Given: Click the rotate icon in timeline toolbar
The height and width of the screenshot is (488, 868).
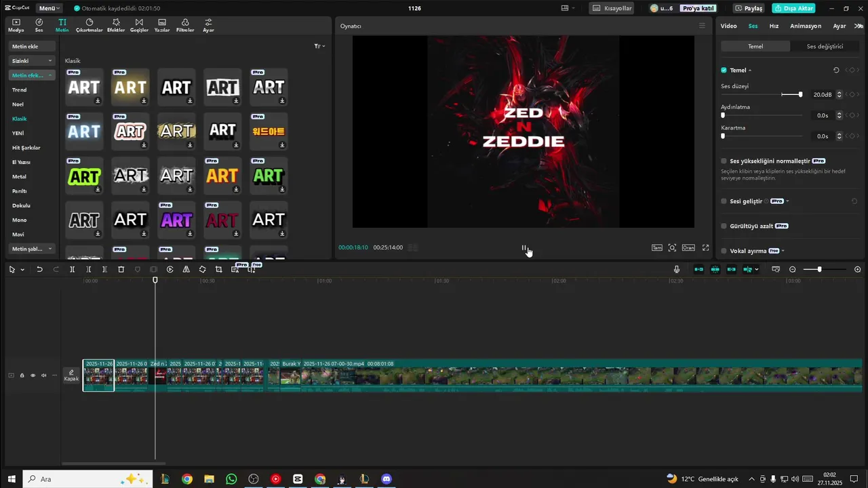Looking at the screenshot, I should [x=202, y=269].
